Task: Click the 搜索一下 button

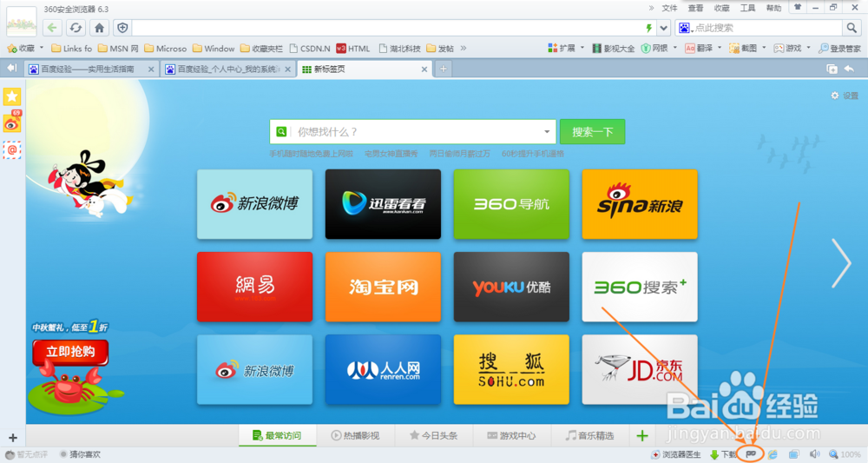Action: point(592,132)
